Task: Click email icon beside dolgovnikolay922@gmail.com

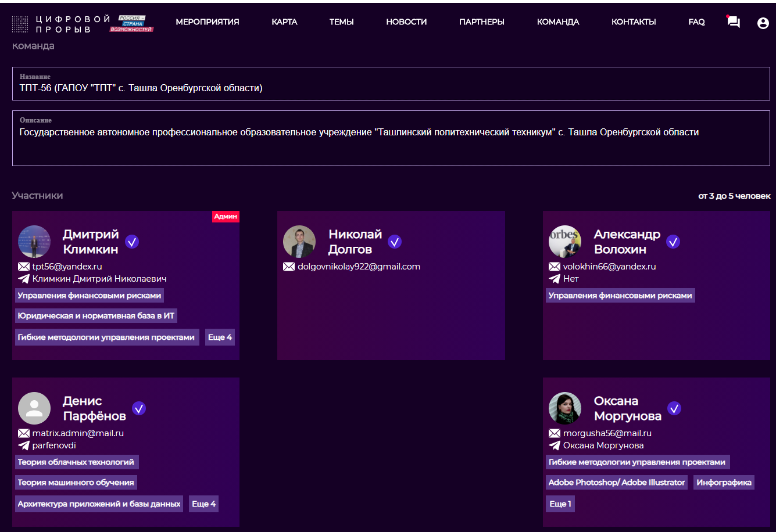Action: (289, 267)
